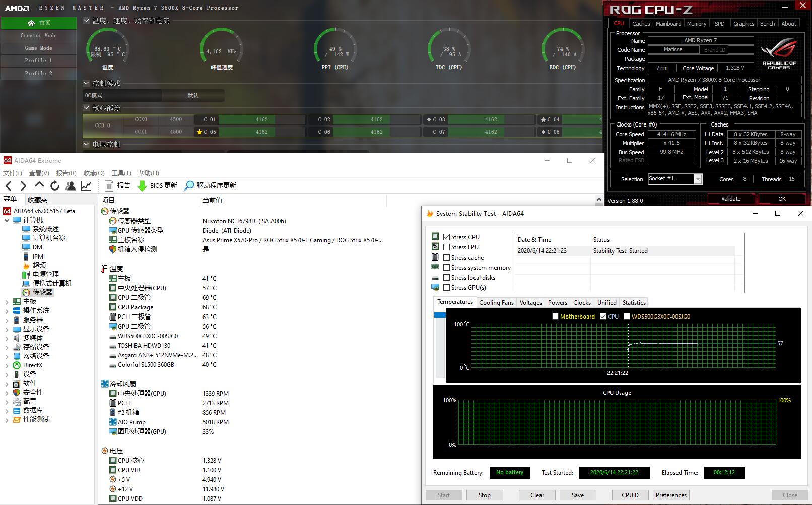The image size is (812, 505).
Task: Click the AIDA64 back navigation arrow
Action: (x=8, y=186)
